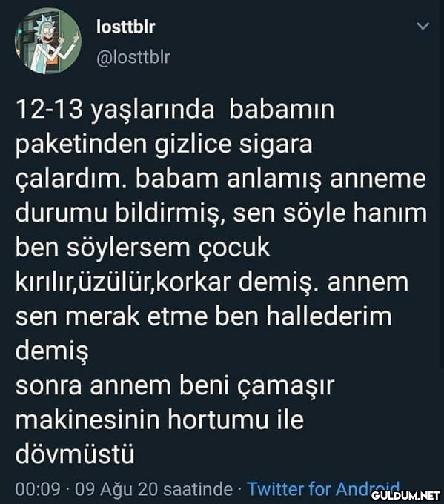
Task: Click the GULDUM.NET watermark logo
Action: 405,495
